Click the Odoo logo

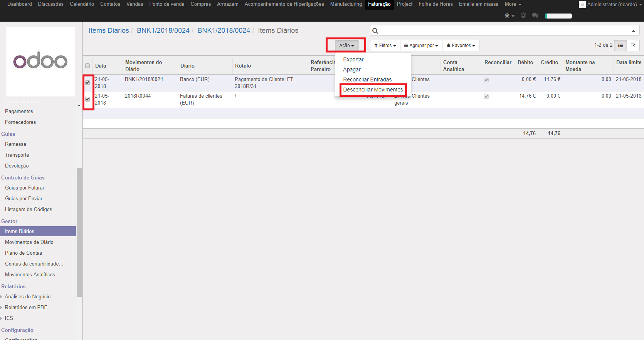point(40,61)
